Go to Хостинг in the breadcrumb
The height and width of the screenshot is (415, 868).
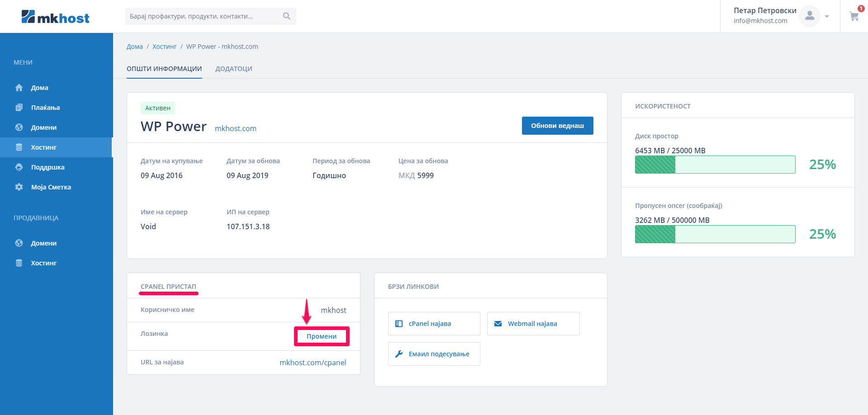[x=164, y=47]
